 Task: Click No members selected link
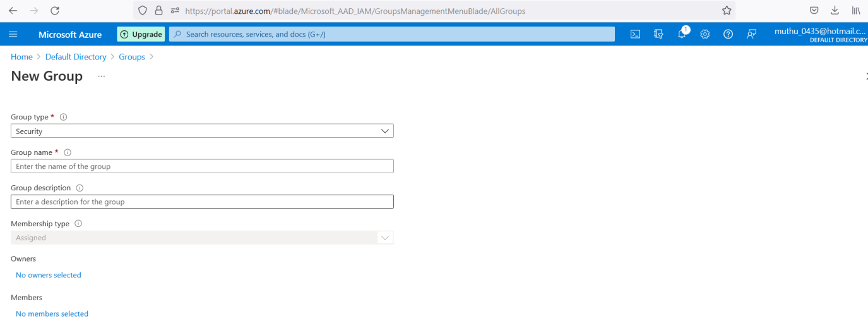[x=52, y=314]
